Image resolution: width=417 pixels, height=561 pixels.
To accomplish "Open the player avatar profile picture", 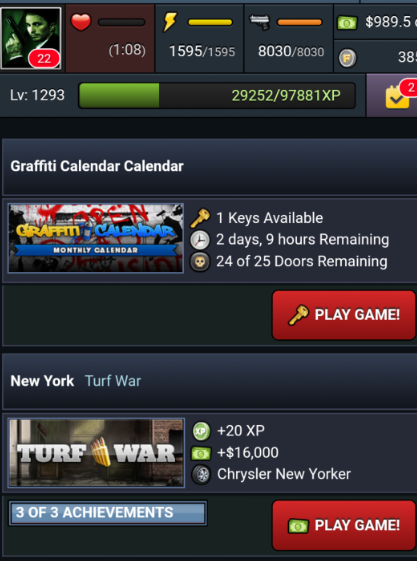I will click(x=31, y=38).
